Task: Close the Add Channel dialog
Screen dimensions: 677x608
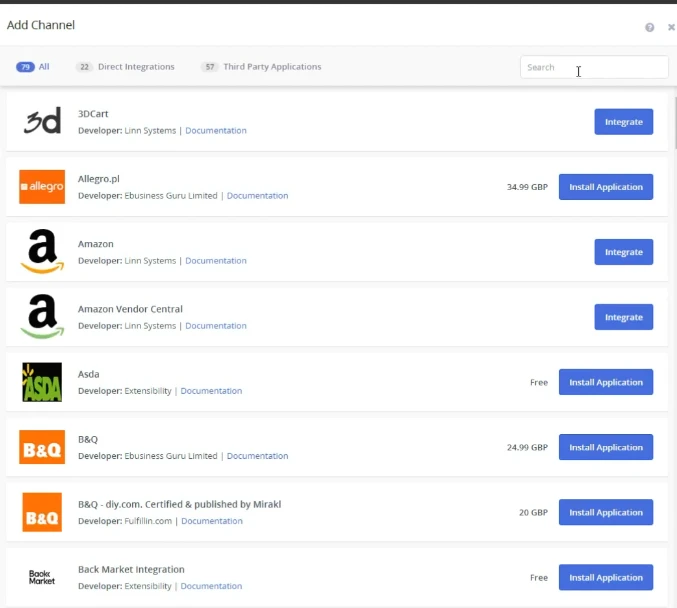Action: pos(671,27)
